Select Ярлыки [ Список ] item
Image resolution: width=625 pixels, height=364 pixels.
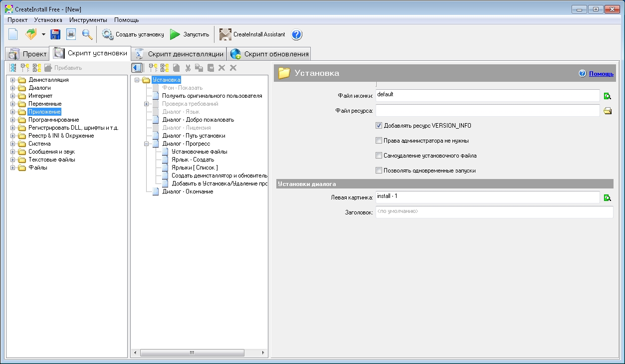(195, 168)
